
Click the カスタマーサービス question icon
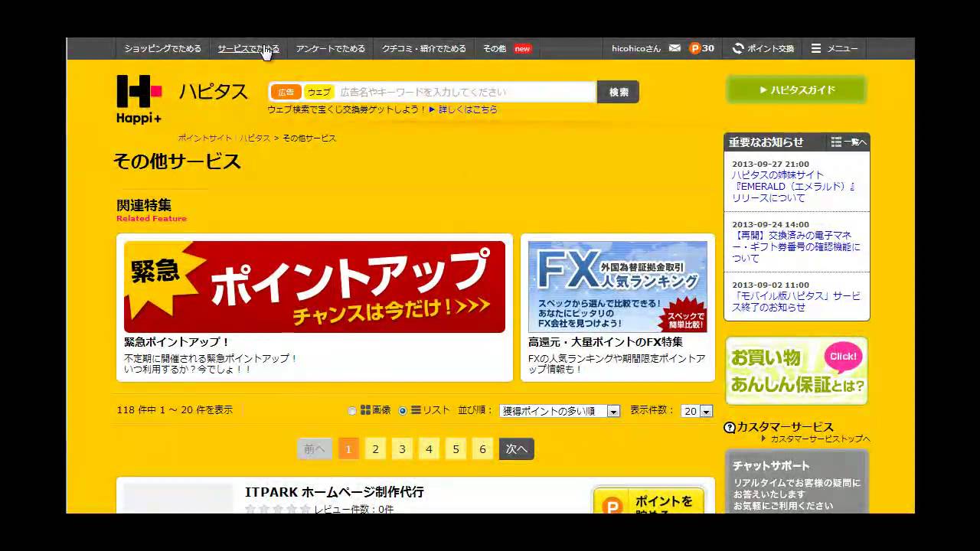coord(730,428)
